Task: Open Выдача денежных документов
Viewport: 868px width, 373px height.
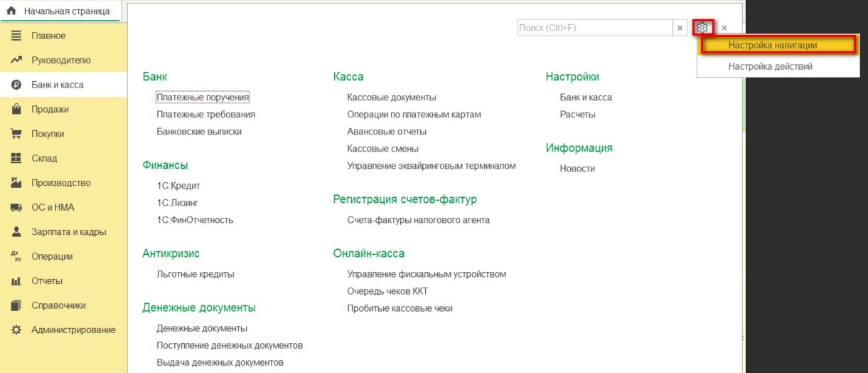Action: 220,362
